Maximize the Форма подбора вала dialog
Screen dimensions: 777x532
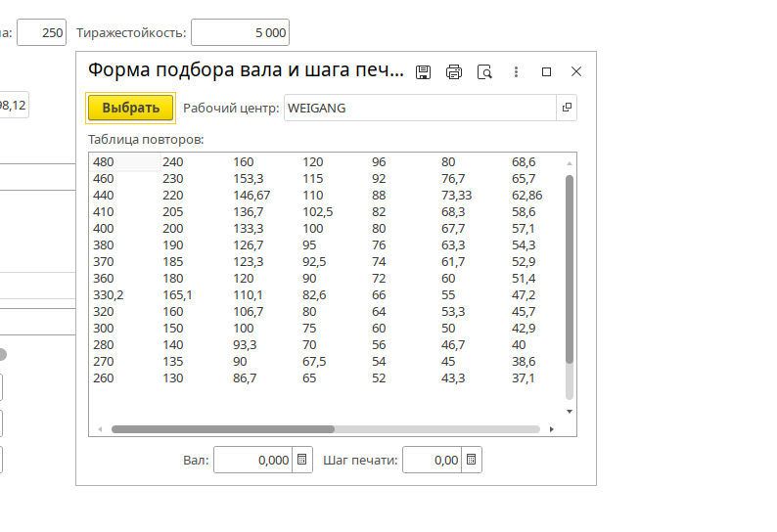pyautogui.click(x=547, y=71)
